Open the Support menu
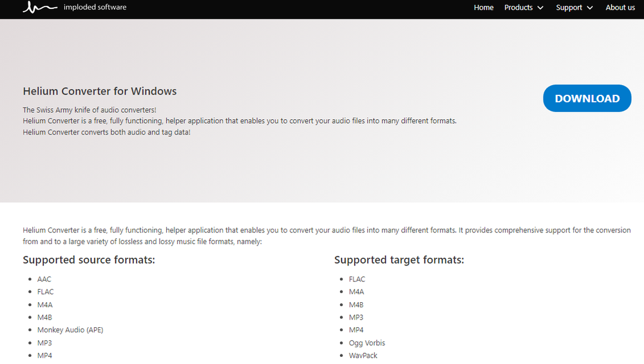Viewport: 644px width, 364px height. click(569, 7)
